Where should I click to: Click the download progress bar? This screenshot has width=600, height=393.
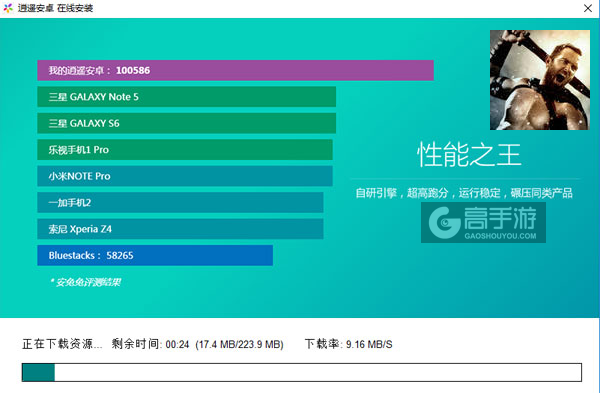[x=302, y=372]
